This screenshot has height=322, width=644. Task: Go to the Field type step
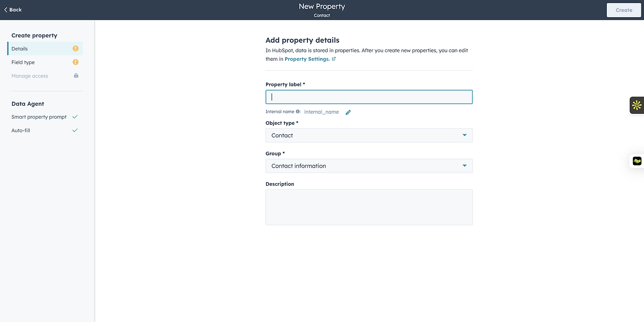[x=23, y=62]
